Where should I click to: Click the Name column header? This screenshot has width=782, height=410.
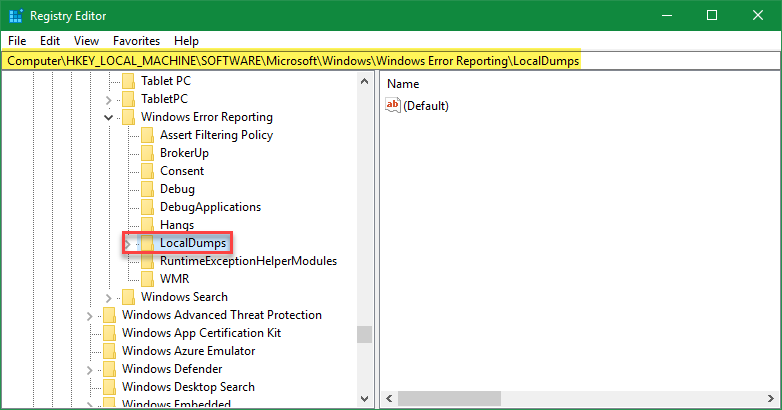pos(403,84)
